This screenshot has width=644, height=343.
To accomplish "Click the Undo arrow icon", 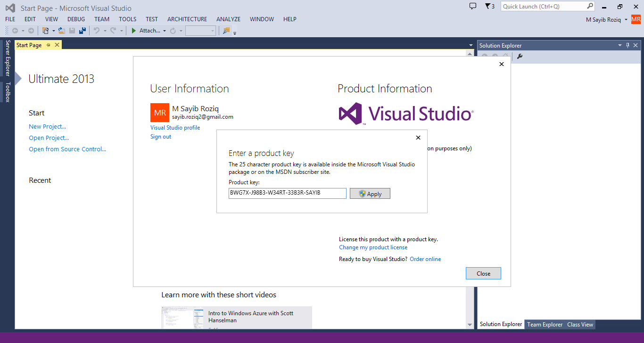I will 97,31.
